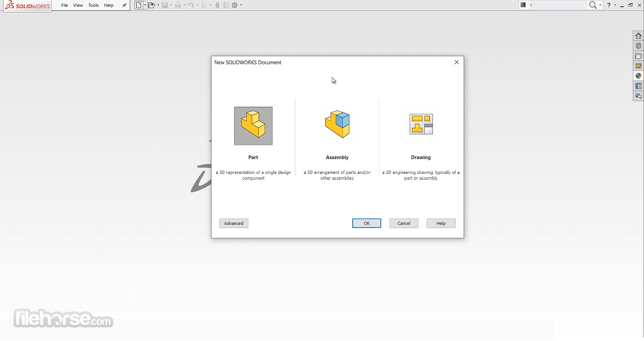
Task: Open the Options gear icon
Action: pyautogui.click(x=234, y=5)
